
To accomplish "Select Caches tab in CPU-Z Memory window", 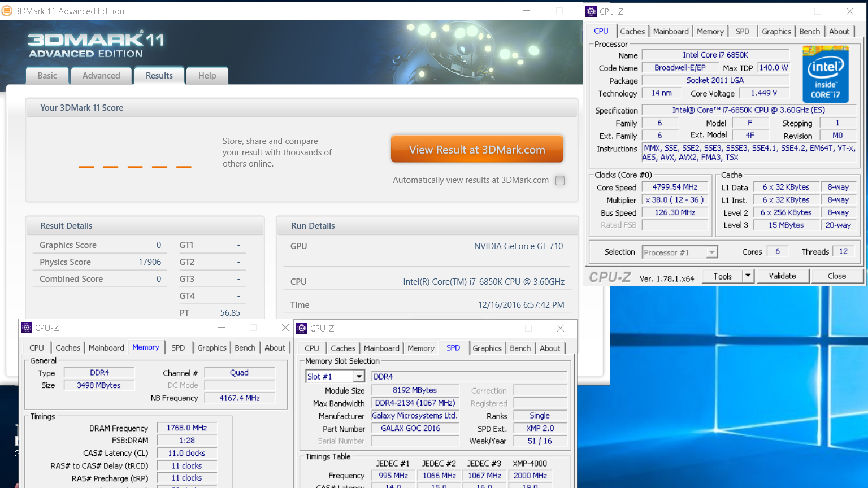I will (x=68, y=348).
